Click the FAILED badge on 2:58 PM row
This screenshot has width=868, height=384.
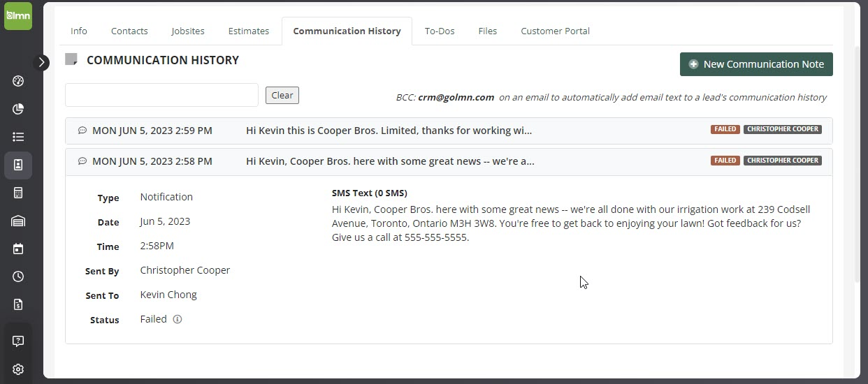(x=725, y=160)
